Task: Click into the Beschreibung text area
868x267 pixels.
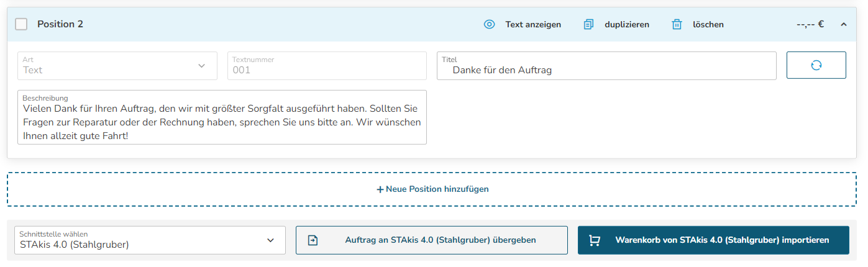Action: [222, 117]
